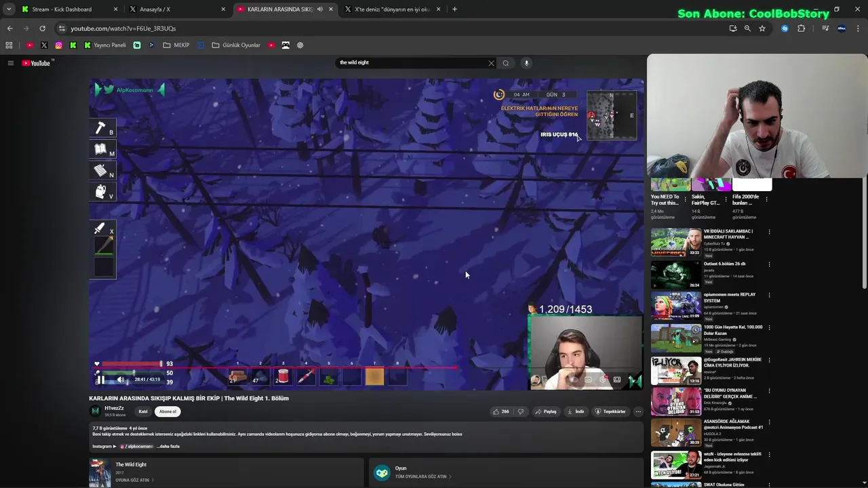868x488 pixels.
Task: Open Paylaş share dialog
Action: [x=546, y=411]
